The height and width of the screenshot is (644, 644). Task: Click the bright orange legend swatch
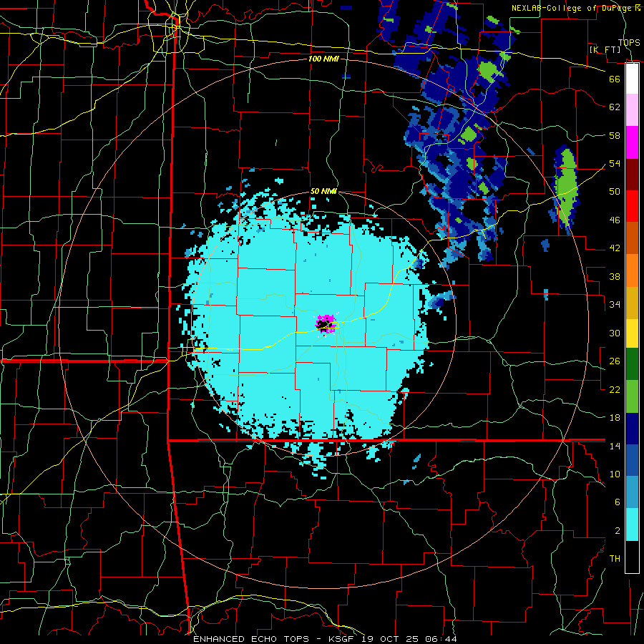632,270
